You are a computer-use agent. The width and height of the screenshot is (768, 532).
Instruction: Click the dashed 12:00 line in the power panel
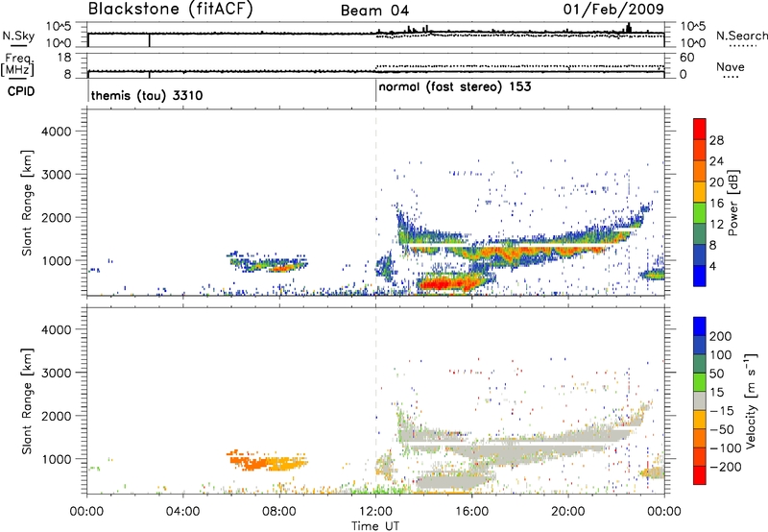[375, 203]
